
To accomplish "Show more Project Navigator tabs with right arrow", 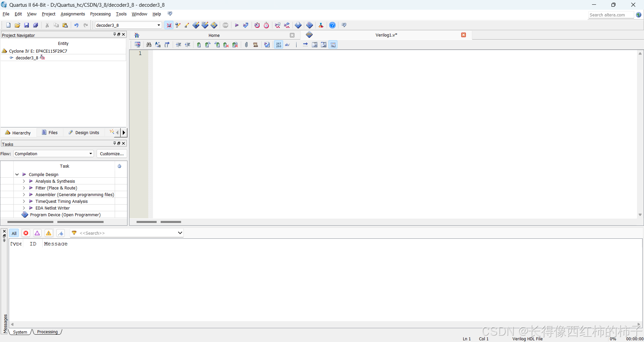I will pos(124,132).
